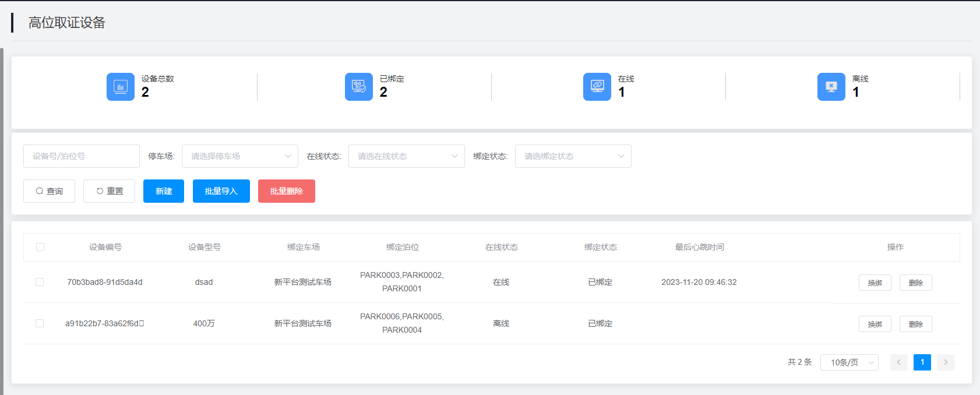Click the 重置 reset button
This screenshot has height=395, width=980.
[109, 191]
